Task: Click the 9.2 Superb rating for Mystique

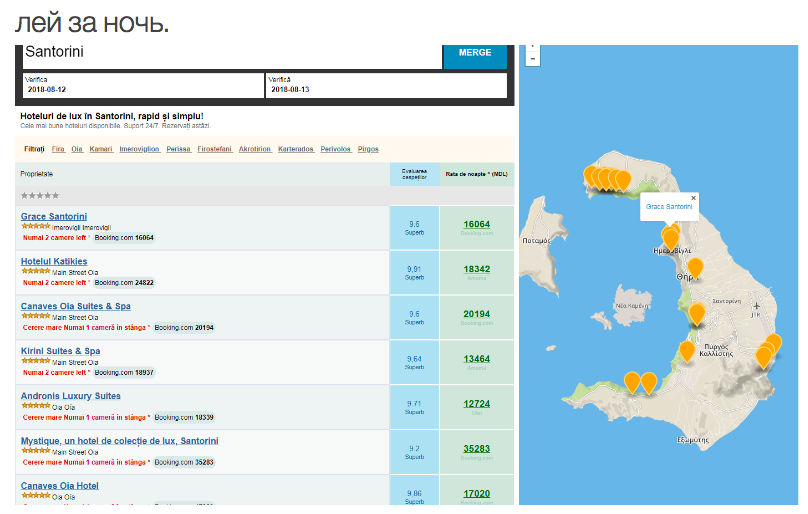Action: coord(414,452)
